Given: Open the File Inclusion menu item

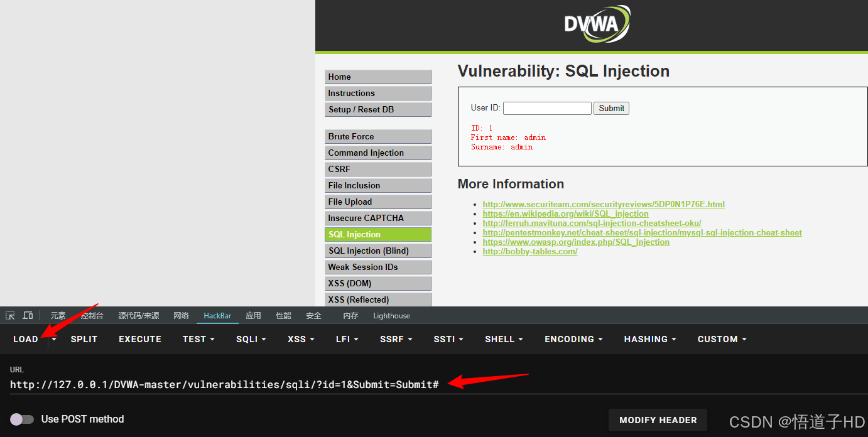Looking at the screenshot, I should pos(378,185).
